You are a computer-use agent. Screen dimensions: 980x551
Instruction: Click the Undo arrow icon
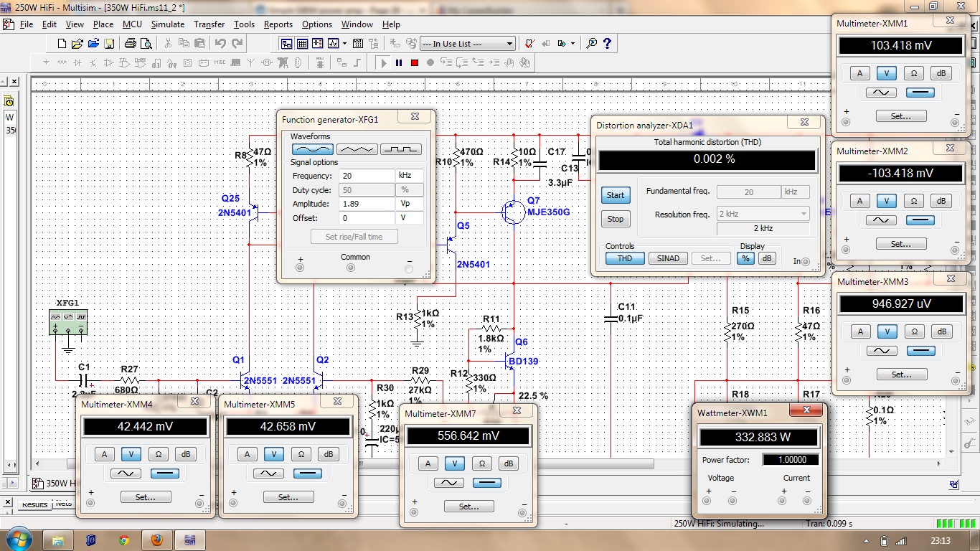pyautogui.click(x=220, y=44)
